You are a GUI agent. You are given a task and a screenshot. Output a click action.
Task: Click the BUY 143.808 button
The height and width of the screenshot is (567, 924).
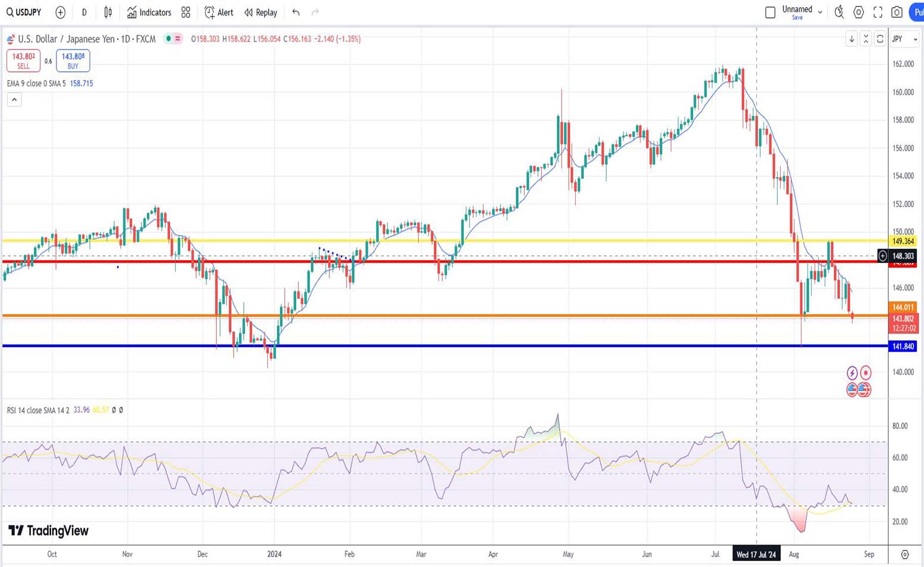click(73, 61)
